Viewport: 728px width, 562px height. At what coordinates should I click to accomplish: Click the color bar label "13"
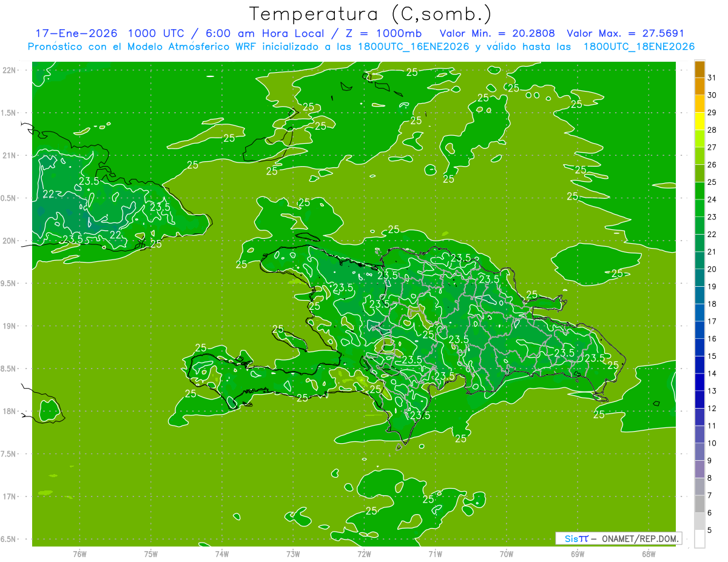pyautogui.click(x=712, y=391)
